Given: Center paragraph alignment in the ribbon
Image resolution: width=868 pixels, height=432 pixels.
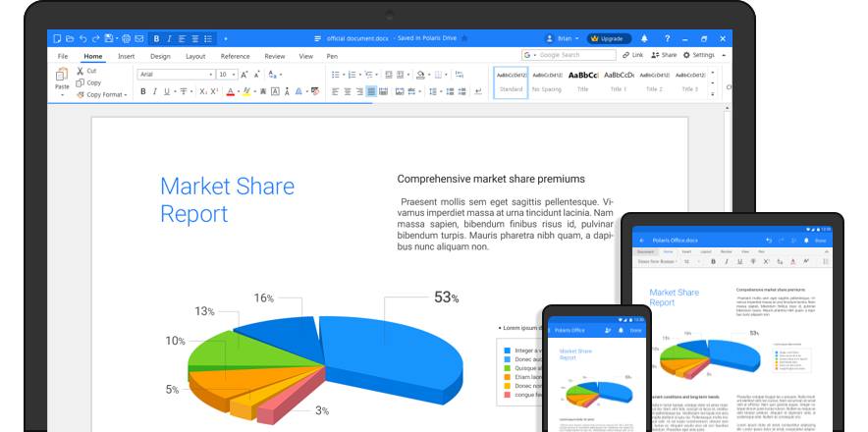Looking at the screenshot, I should (x=348, y=91).
